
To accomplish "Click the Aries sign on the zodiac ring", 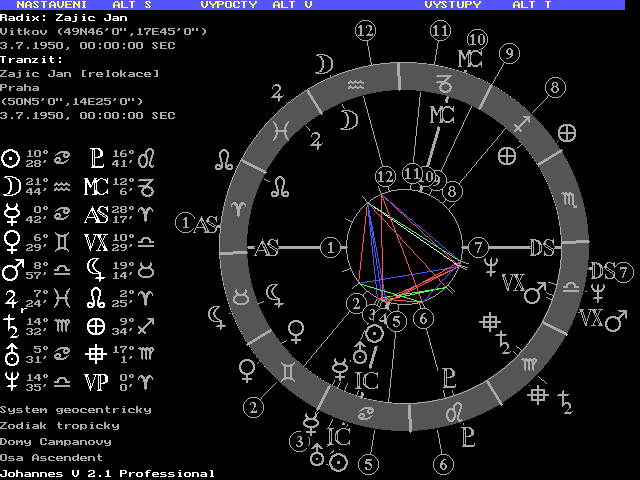I will pyautogui.click(x=238, y=206).
